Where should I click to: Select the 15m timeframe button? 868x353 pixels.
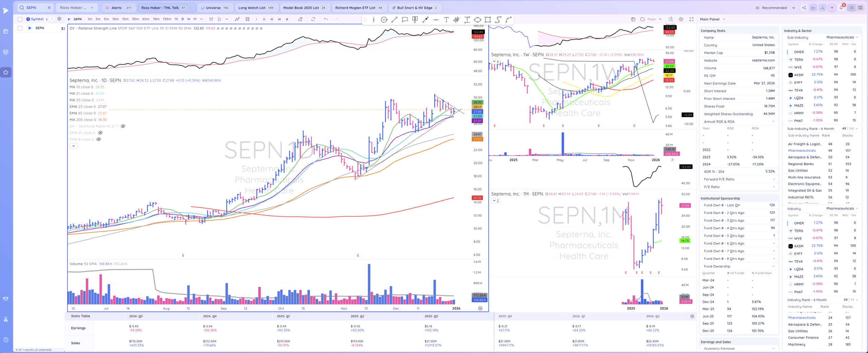[125, 19]
